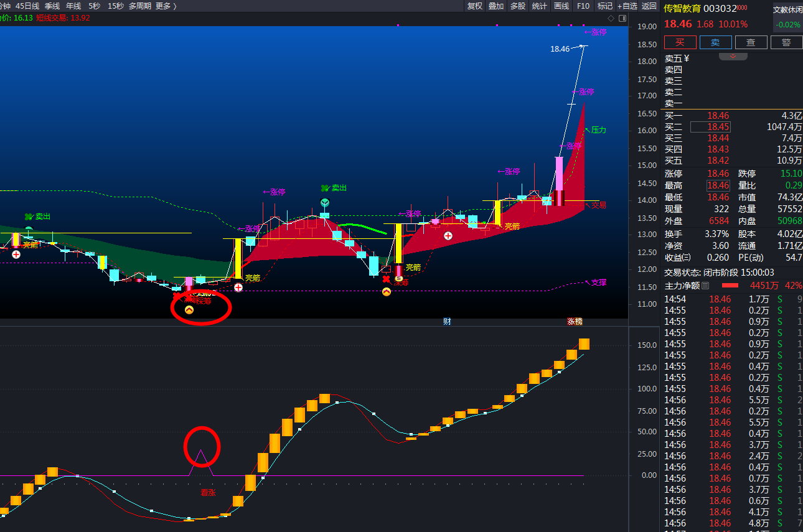Viewport: 803px width, 532px height.
Task: Click the green circle marker under middle 卖出
Action: click(325, 203)
